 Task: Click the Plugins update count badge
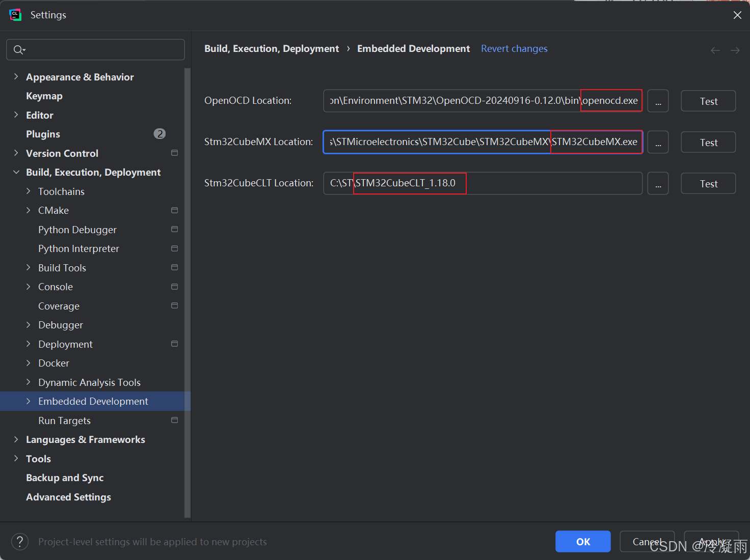coord(159,133)
